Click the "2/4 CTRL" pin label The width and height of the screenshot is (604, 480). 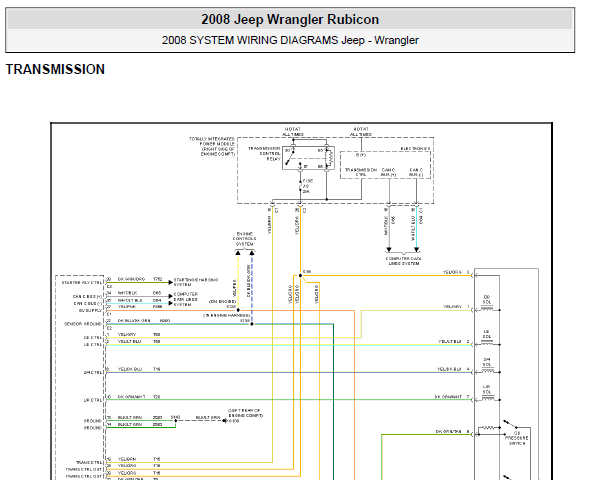tap(93, 373)
